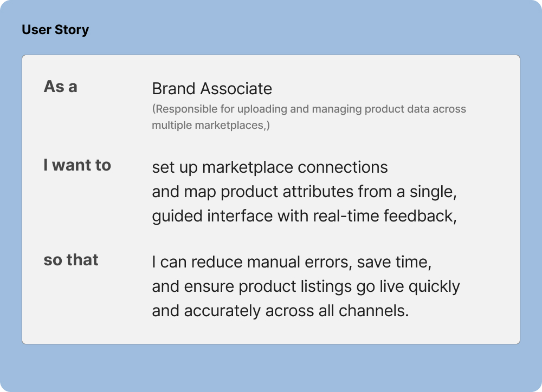Select the "I want to" label
The width and height of the screenshot is (542, 392).
click(x=77, y=165)
